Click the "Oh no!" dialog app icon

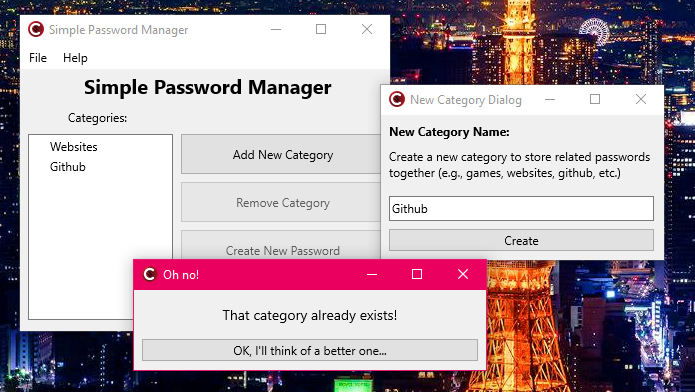[x=150, y=274]
